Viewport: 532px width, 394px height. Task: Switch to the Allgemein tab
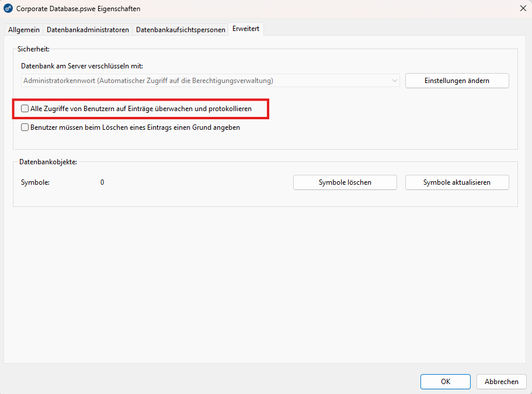[x=24, y=30]
